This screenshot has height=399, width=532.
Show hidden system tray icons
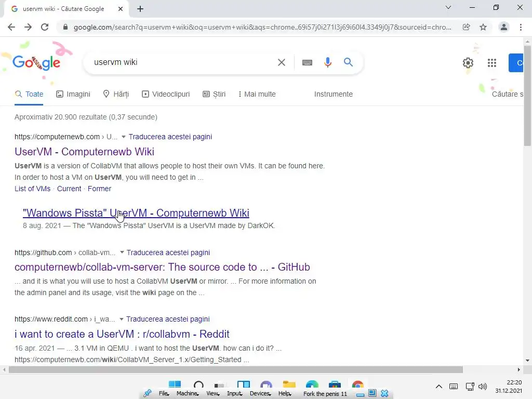click(438, 387)
